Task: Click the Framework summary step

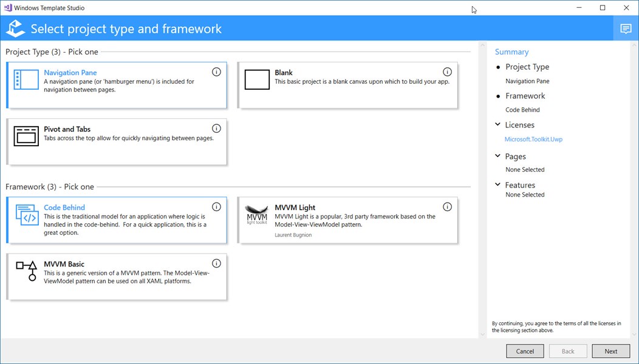Action: click(525, 96)
